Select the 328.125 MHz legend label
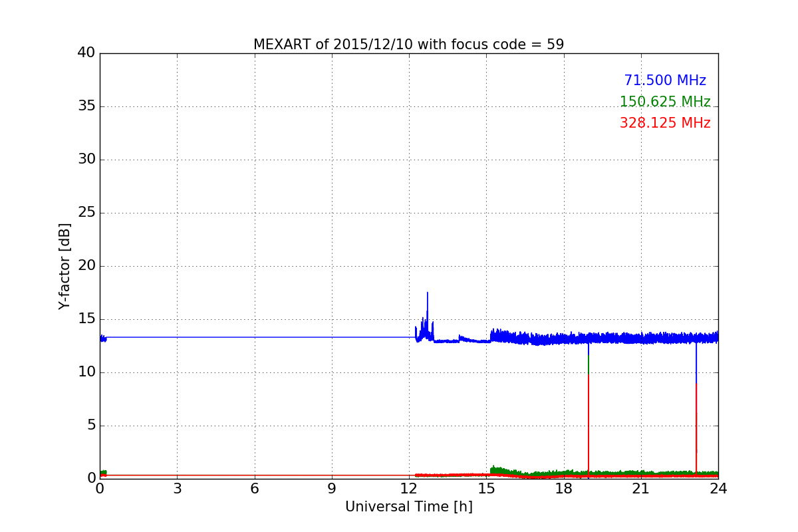The width and height of the screenshot is (798, 532). (665, 123)
